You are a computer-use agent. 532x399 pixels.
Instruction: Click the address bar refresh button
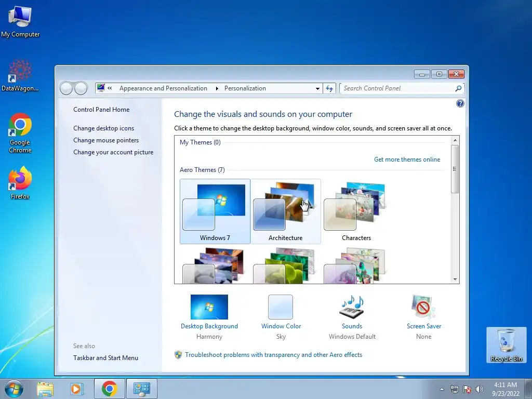click(329, 88)
